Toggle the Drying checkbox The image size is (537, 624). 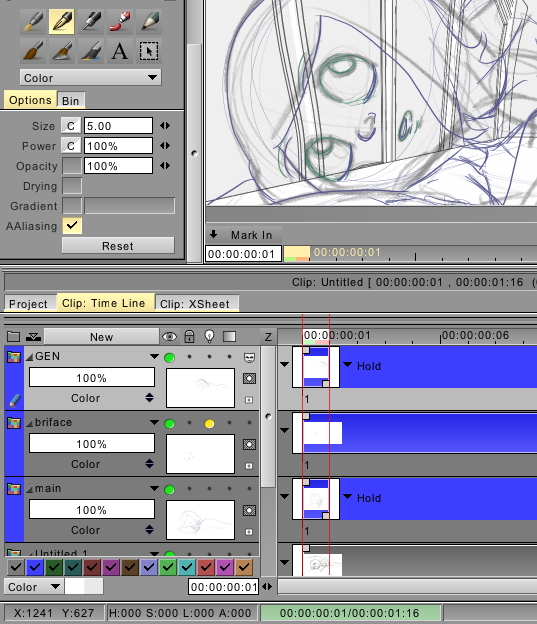click(x=72, y=186)
